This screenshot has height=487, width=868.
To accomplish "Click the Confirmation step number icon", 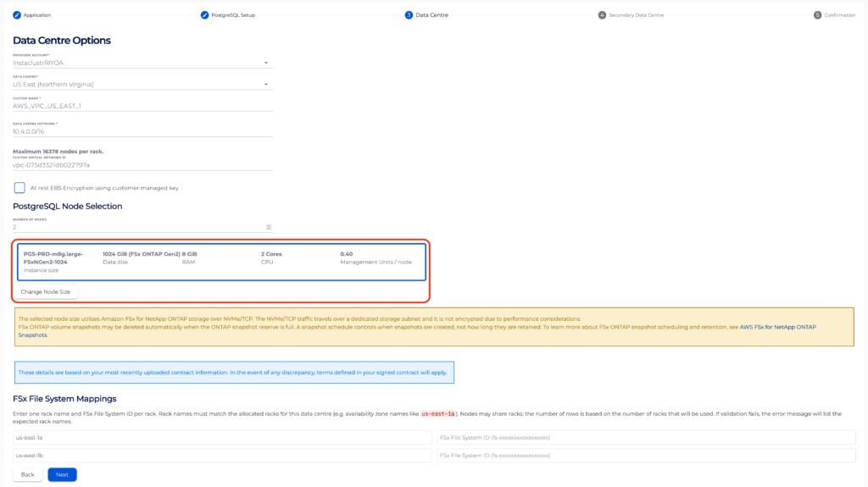I will pyautogui.click(x=817, y=15).
